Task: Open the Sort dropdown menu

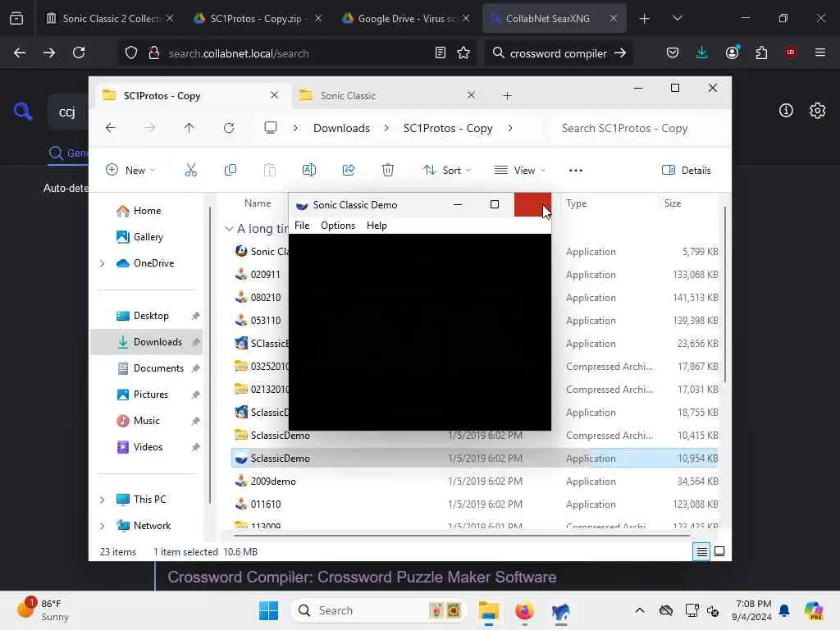Action: pyautogui.click(x=447, y=171)
